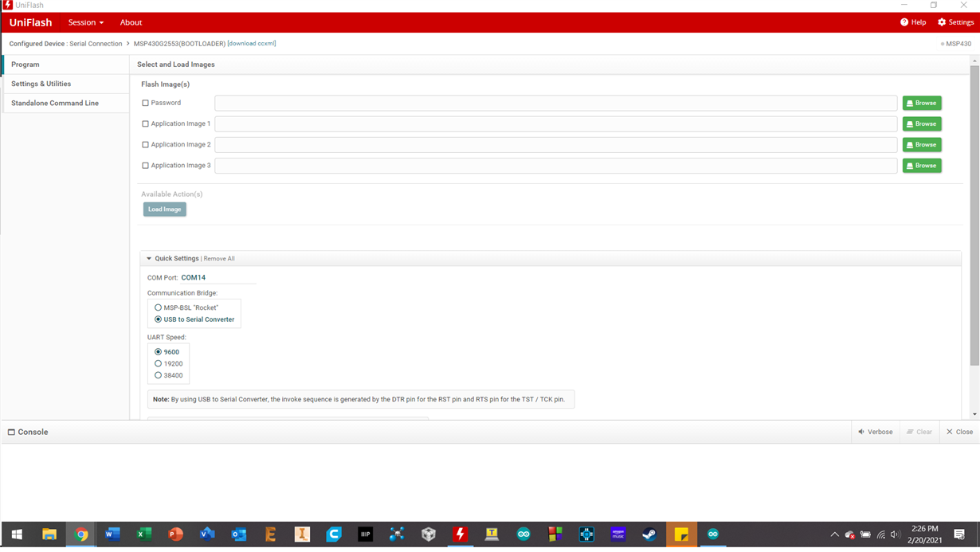Open Standalone Command Line tab
Screen dimensions: 980x552
[65, 103]
